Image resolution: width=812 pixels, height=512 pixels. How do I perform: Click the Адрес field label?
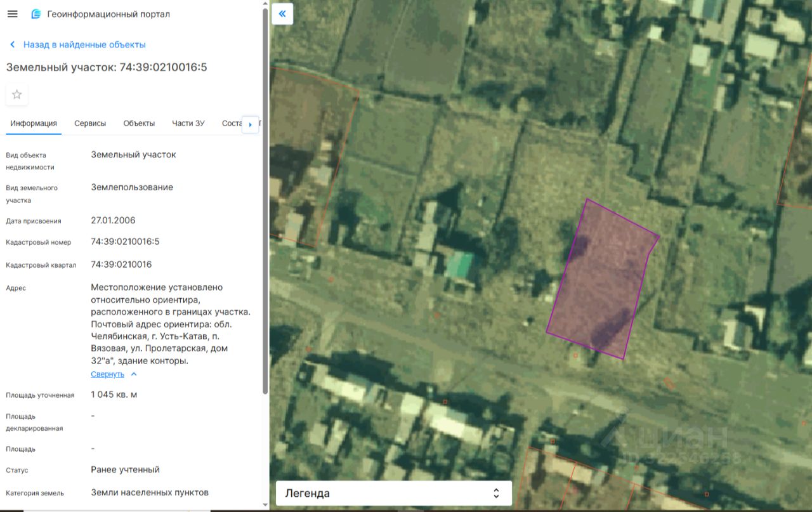pyautogui.click(x=16, y=288)
